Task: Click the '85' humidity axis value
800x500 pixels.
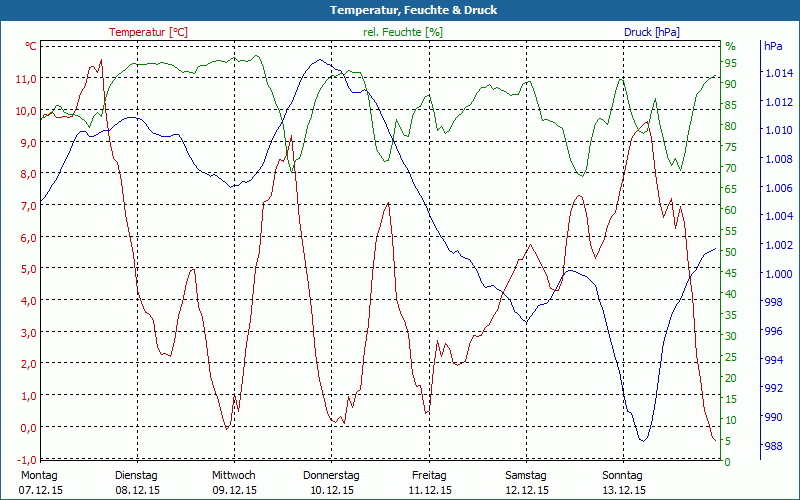Action: click(731, 105)
